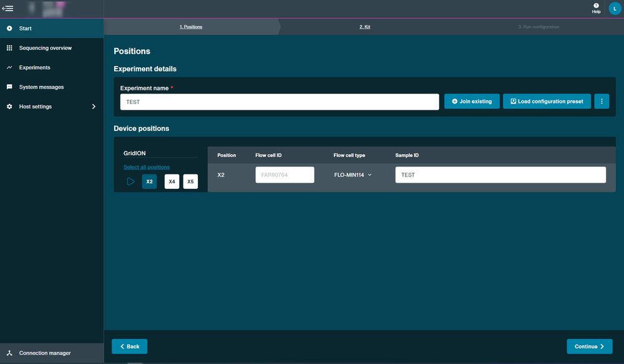This screenshot has height=364, width=624.
Task: Click the Experiments trend line icon
Action: (9, 67)
